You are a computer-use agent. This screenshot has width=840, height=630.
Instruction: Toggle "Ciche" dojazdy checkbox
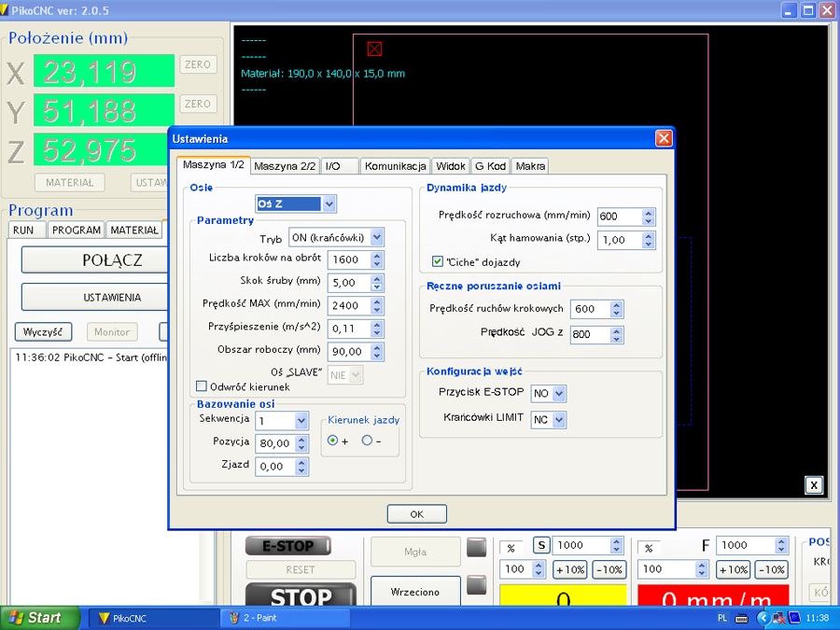click(437, 261)
